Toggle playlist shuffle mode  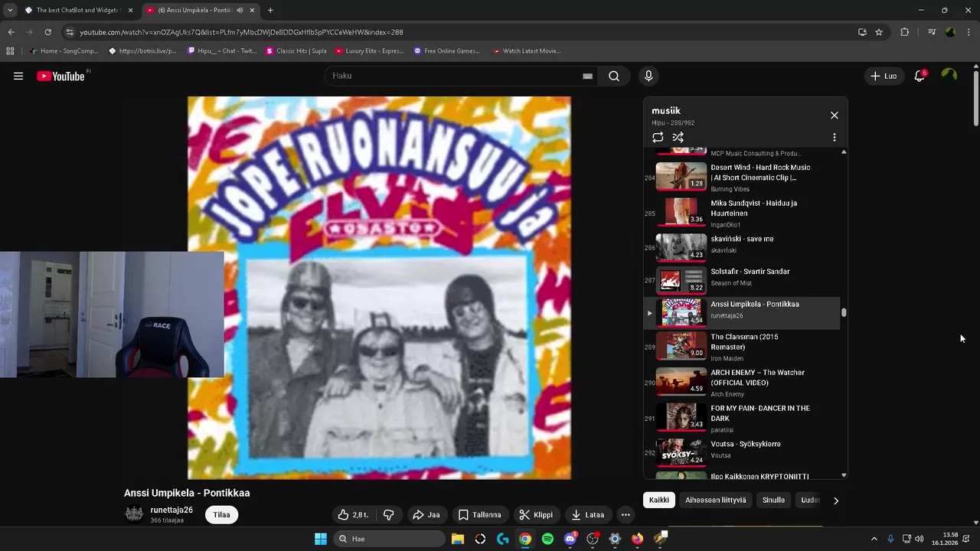tap(678, 138)
